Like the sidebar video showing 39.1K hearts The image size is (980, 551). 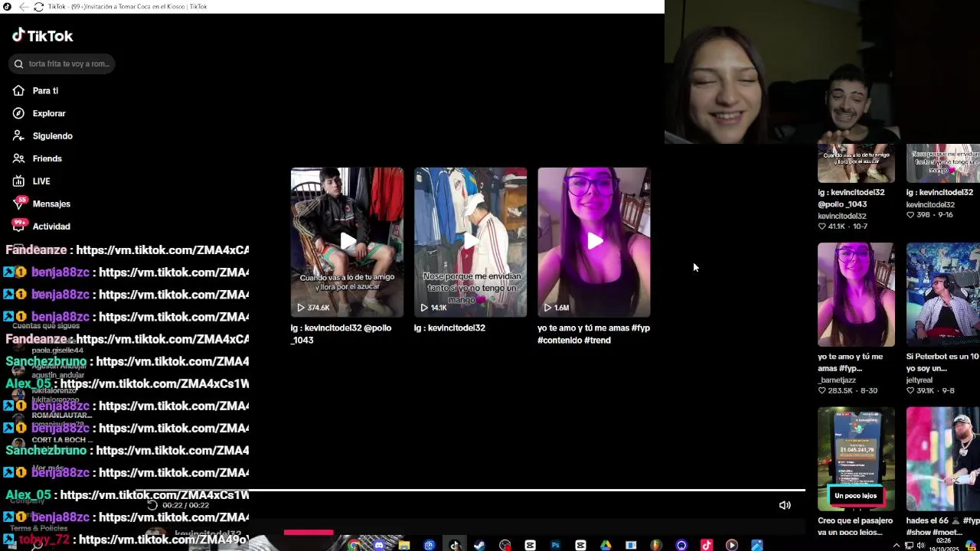click(910, 390)
